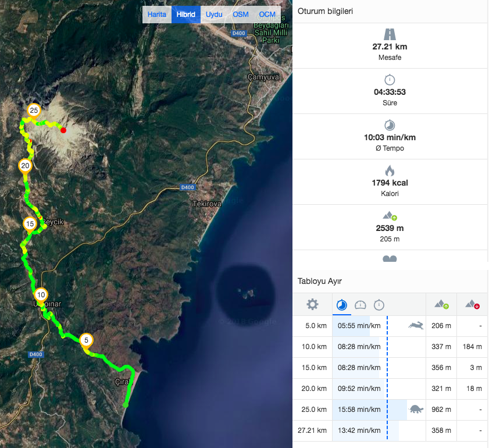Click the elevation loss column header icon
Viewport: 489px width, 448px height.
coord(472,304)
